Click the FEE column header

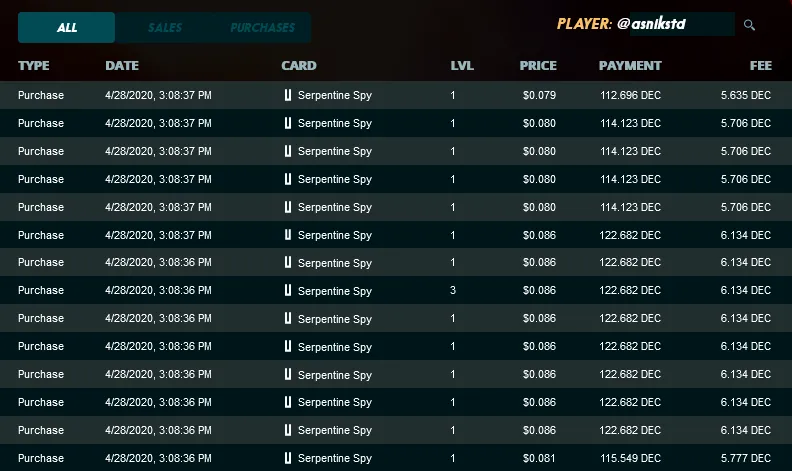(761, 66)
